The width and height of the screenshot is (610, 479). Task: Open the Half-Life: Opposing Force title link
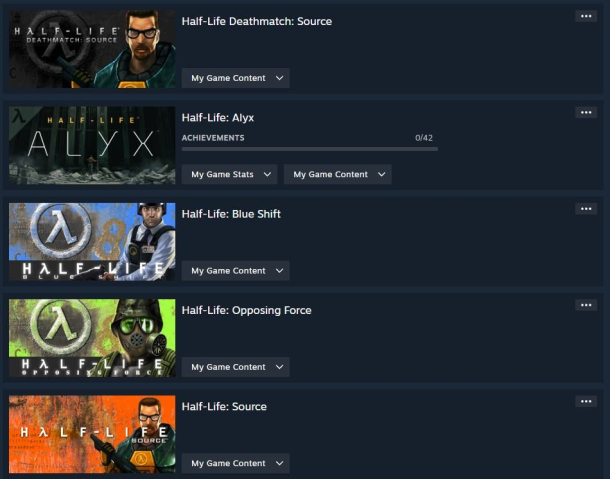(x=247, y=311)
